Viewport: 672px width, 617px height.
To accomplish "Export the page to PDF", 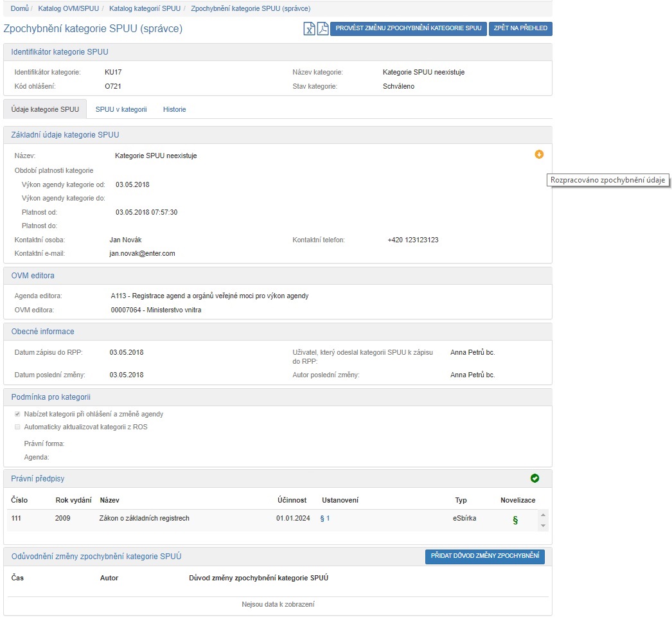I will pos(323,29).
